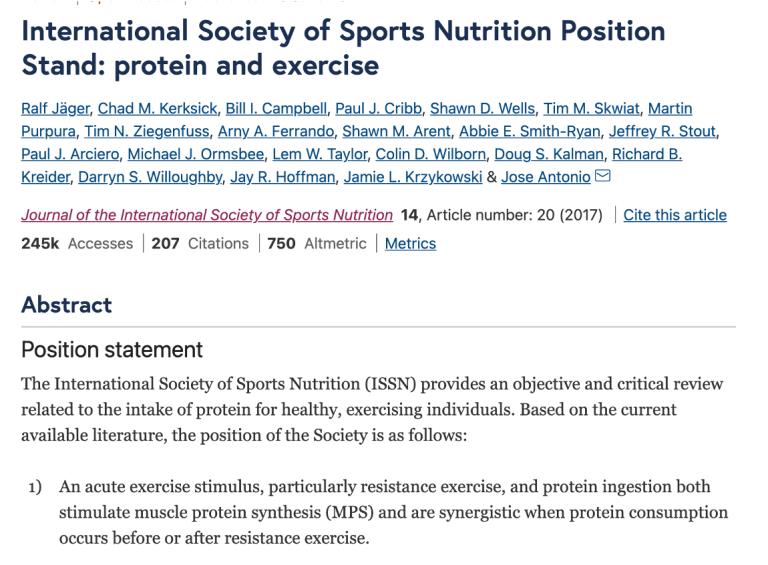The image size is (768, 565).
Task: Select author Bill I. Campbell
Action: 276,108
